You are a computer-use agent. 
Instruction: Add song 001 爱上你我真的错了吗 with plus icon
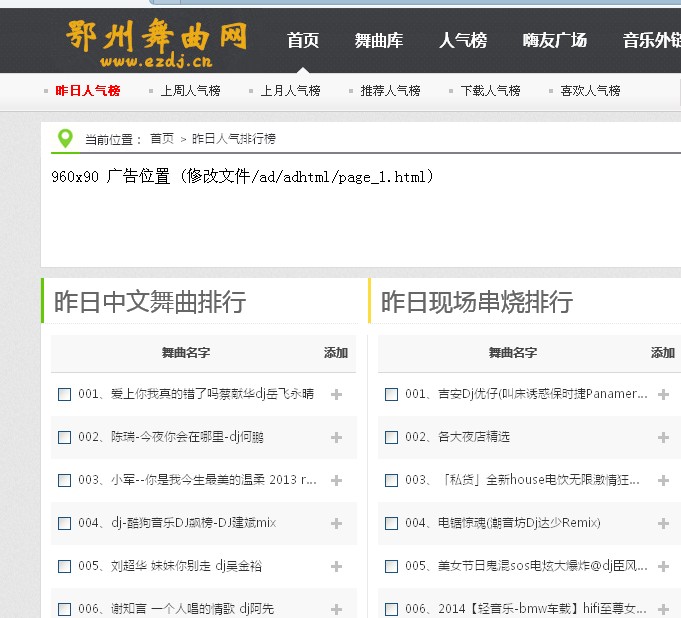click(336, 395)
